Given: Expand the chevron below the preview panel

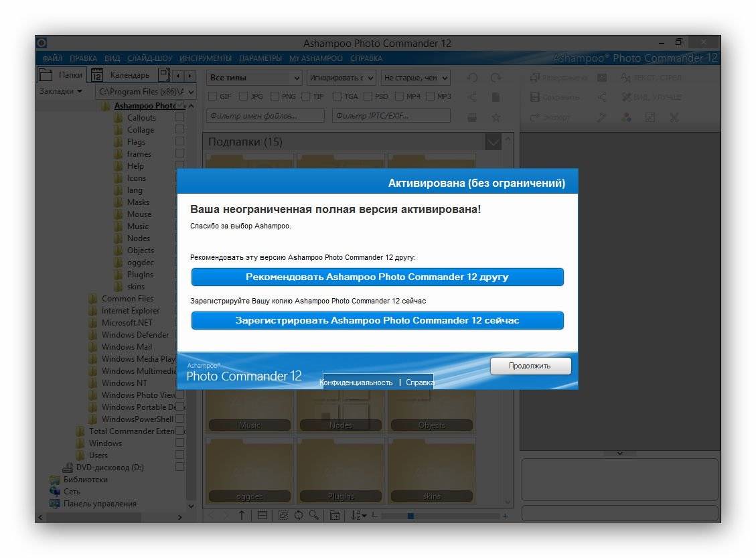Looking at the screenshot, I should click(620, 454).
